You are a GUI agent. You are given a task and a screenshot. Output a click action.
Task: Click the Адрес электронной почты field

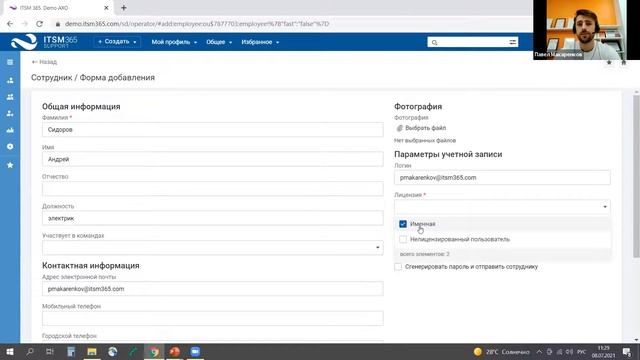point(213,289)
